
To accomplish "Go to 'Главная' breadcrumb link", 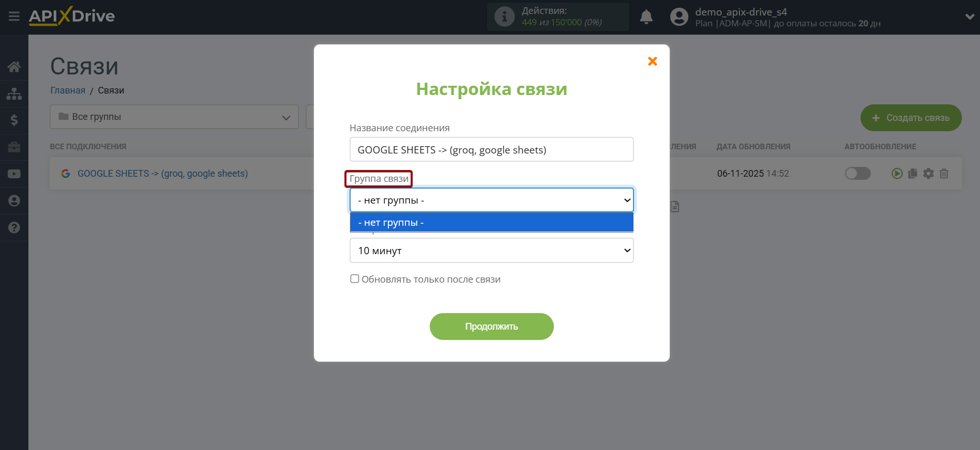I will (68, 90).
